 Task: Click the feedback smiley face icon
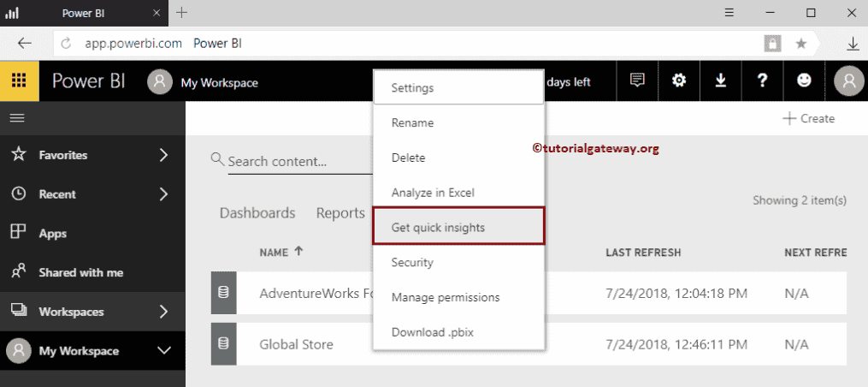point(804,81)
